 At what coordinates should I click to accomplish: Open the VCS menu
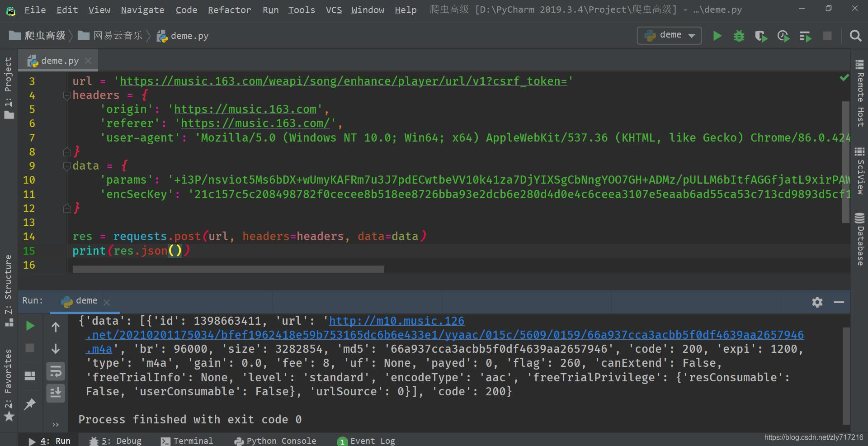334,10
